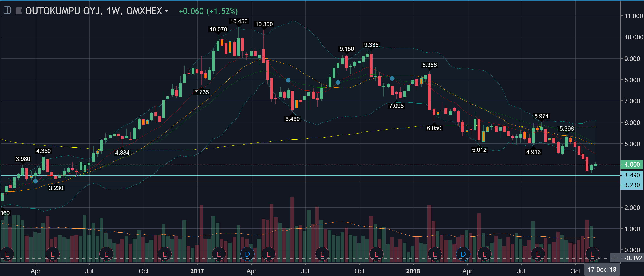This screenshot has width=644, height=276.
Task: Click the 2018 year label on the time axis
Action: pos(413,271)
